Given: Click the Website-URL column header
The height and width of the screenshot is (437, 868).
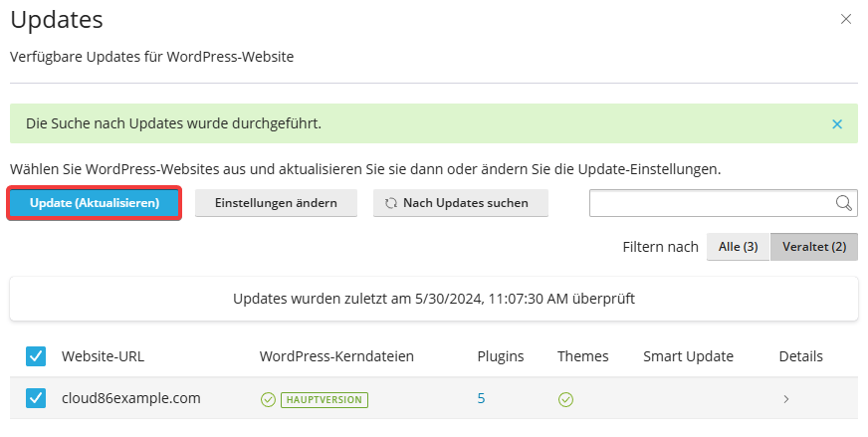Looking at the screenshot, I should pyautogui.click(x=103, y=356).
